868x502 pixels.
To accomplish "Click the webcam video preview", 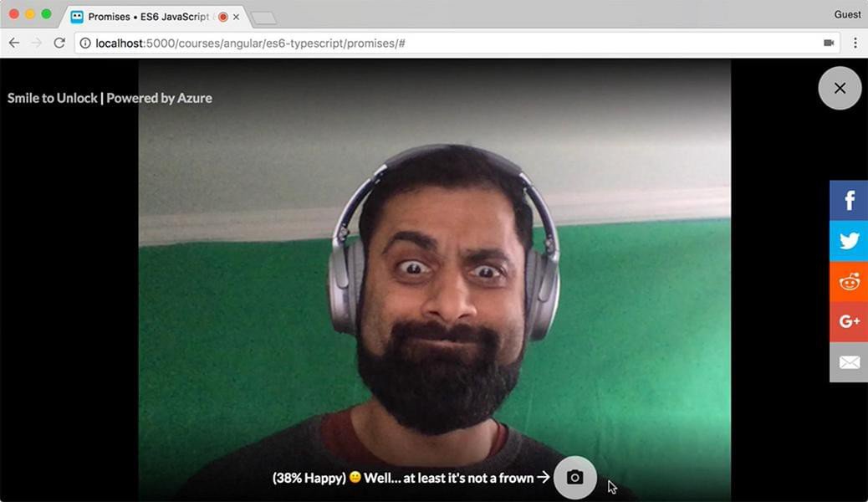I will point(435,279).
